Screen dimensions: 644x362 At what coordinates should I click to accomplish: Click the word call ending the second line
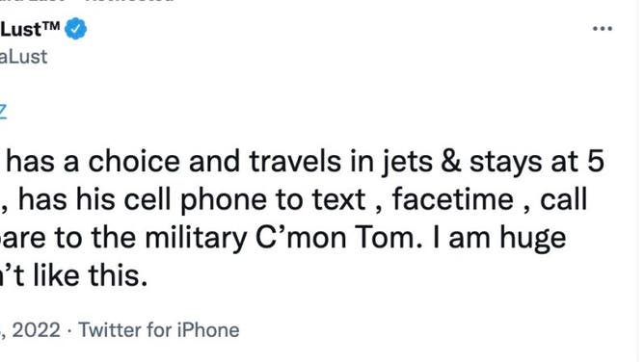563,199
